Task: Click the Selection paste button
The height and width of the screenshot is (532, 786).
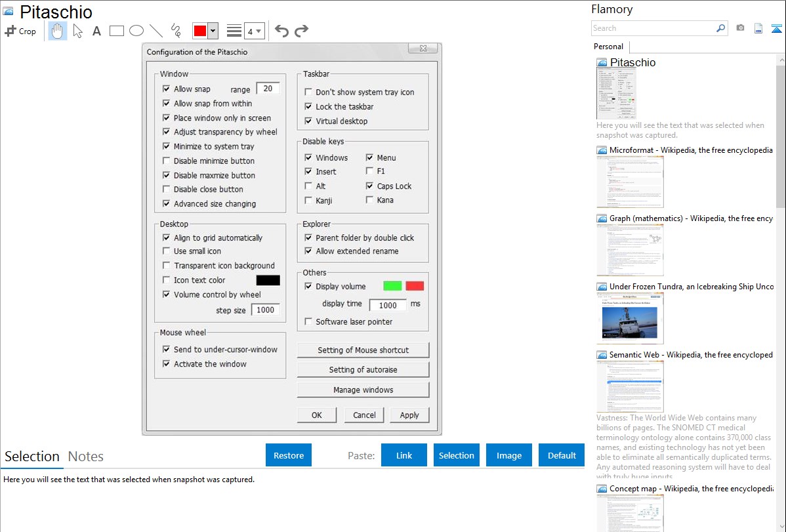Action: tap(456, 455)
